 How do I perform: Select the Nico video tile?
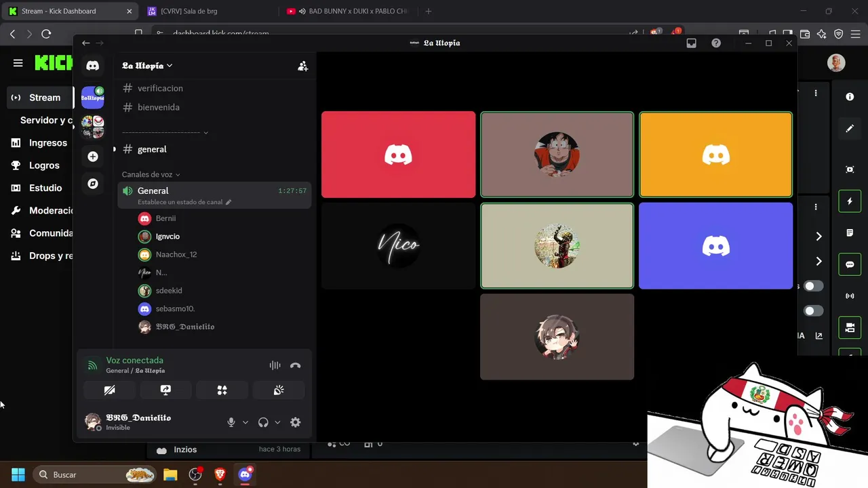pyautogui.click(x=398, y=245)
